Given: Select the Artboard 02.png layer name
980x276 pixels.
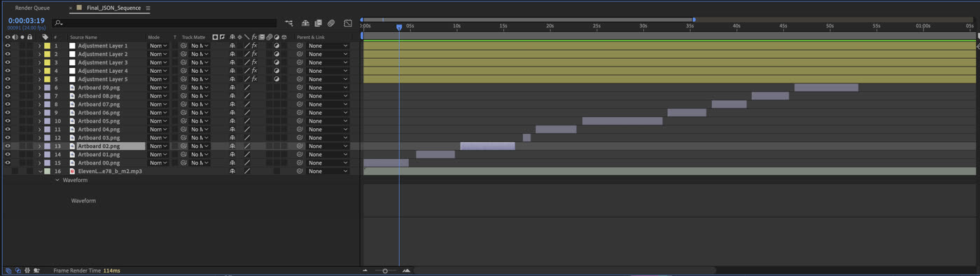Looking at the screenshot, I should tap(99, 146).
